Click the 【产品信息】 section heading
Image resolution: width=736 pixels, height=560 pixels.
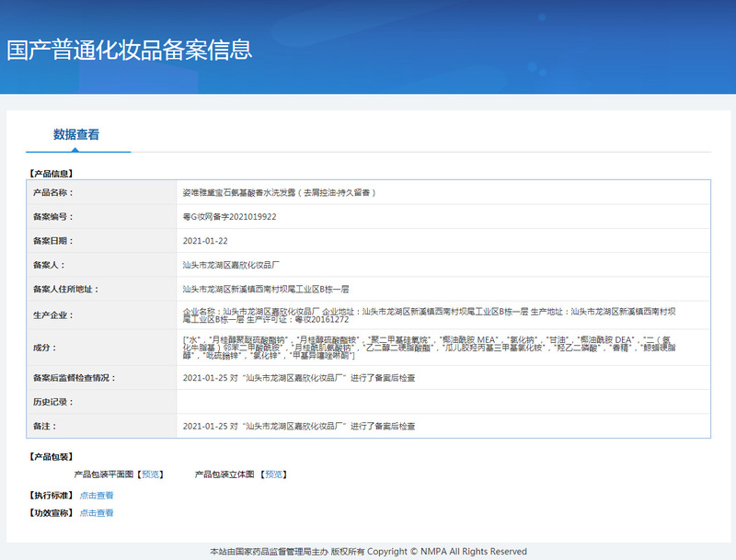(x=52, y=174)
